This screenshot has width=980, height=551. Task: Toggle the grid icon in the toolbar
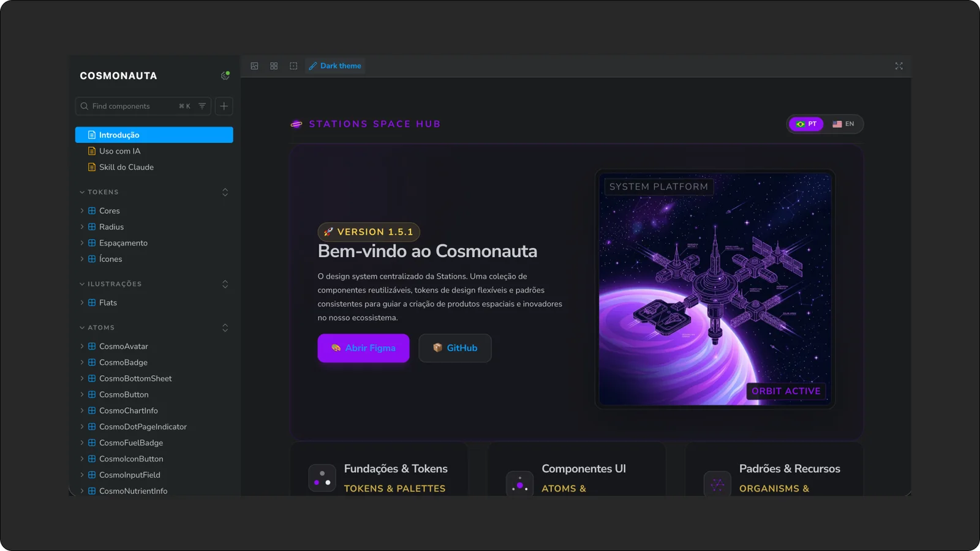point(274,66)
